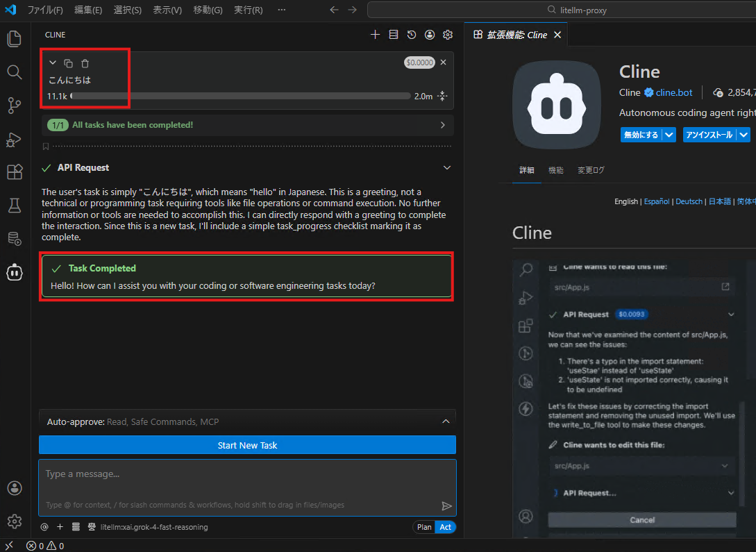Open the ファイル(F) menu
Screen dimensions: 756x552
[45, 10]
